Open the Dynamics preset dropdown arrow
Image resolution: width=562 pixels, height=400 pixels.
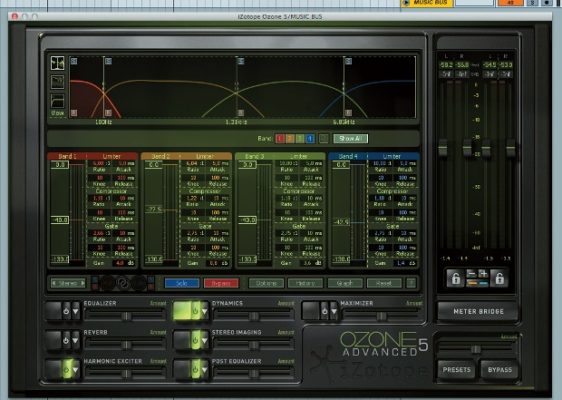[x=205, y=311]
